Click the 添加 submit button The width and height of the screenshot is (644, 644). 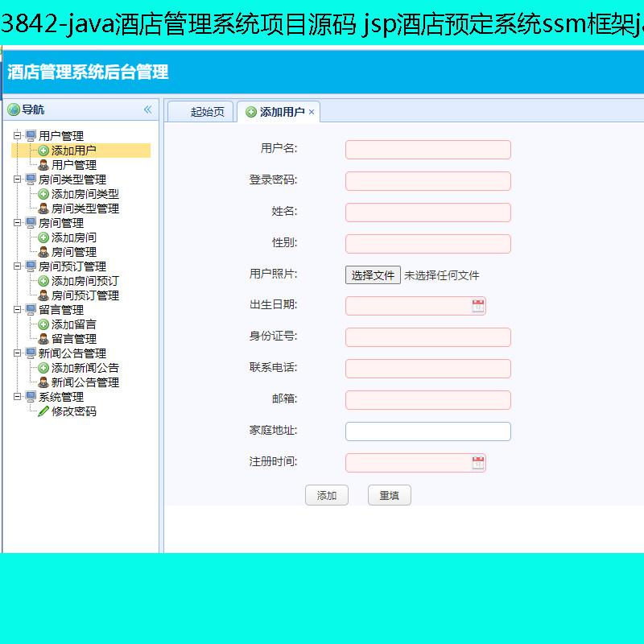click(327, 495)
